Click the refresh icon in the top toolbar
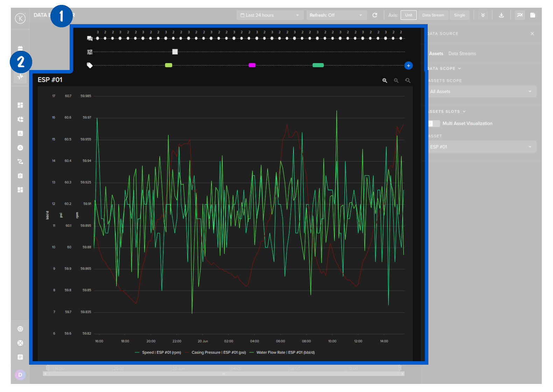 pos(375,15)
